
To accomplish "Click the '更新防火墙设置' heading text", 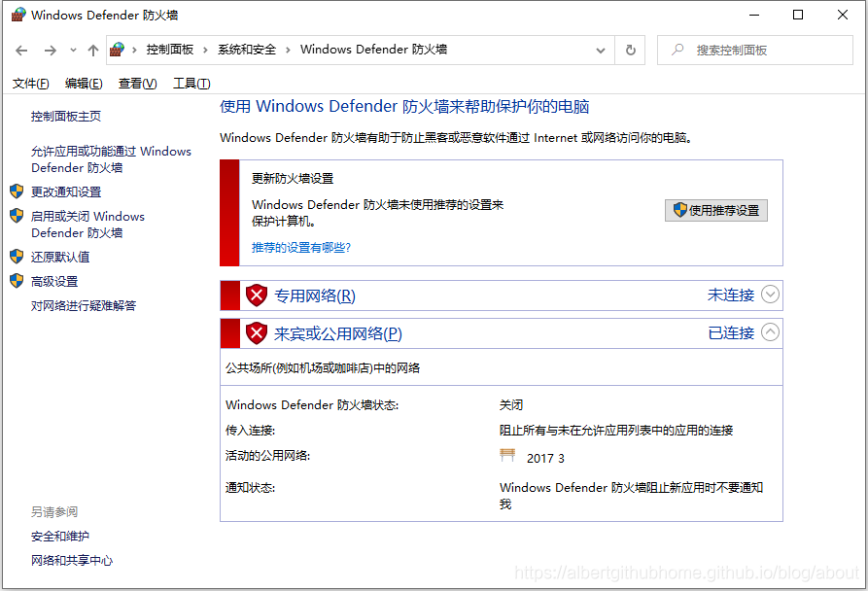I will (293, 179).
